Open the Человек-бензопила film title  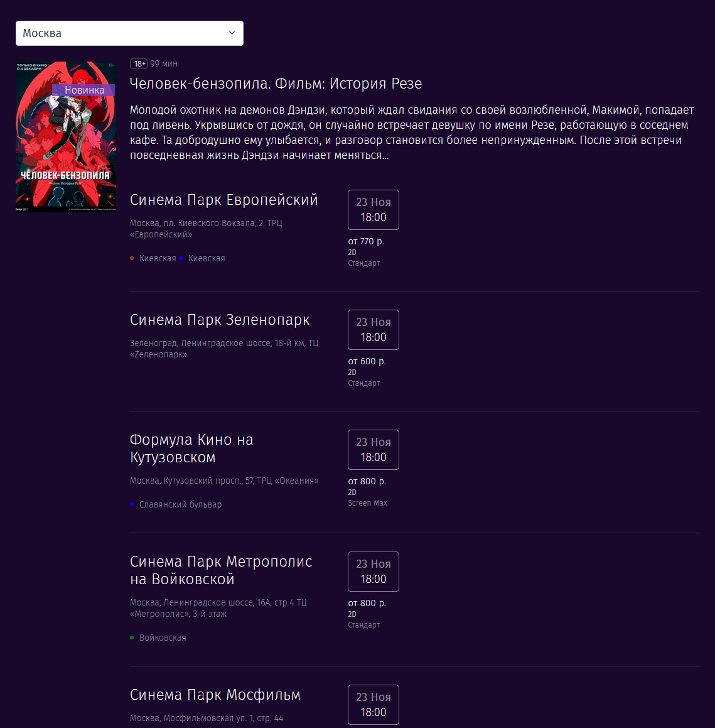(276, 84)
